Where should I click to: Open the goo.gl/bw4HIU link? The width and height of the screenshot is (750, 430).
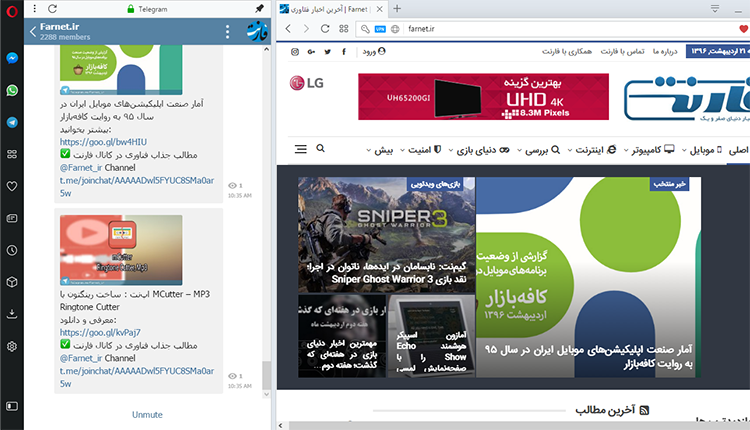pos(103,142)
